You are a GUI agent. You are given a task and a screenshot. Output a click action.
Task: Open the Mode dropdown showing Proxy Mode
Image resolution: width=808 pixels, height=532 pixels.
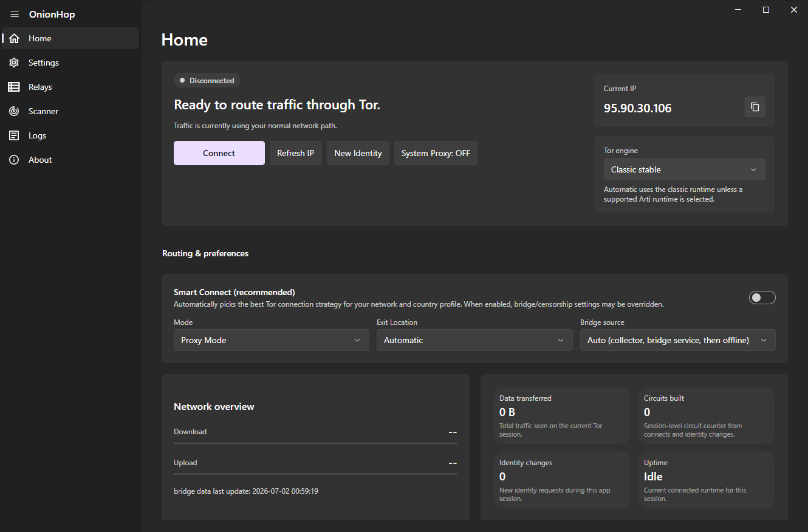pos(271,340)
